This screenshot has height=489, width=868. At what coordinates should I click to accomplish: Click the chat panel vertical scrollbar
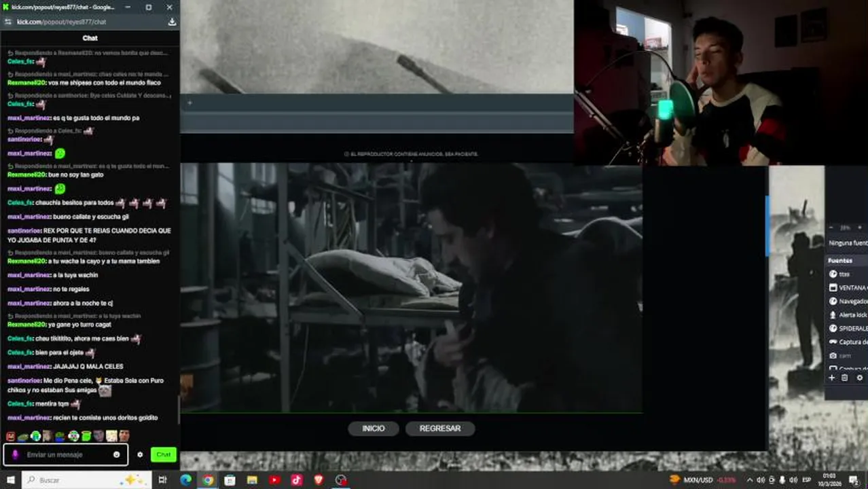[x=179, y=410]
